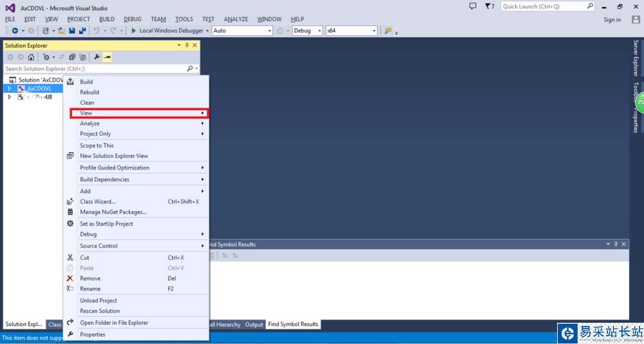Click the Solution Explorer search magnifier icon
The height and width of the screenshot is (344, 644).
click(x=189, y=69)
